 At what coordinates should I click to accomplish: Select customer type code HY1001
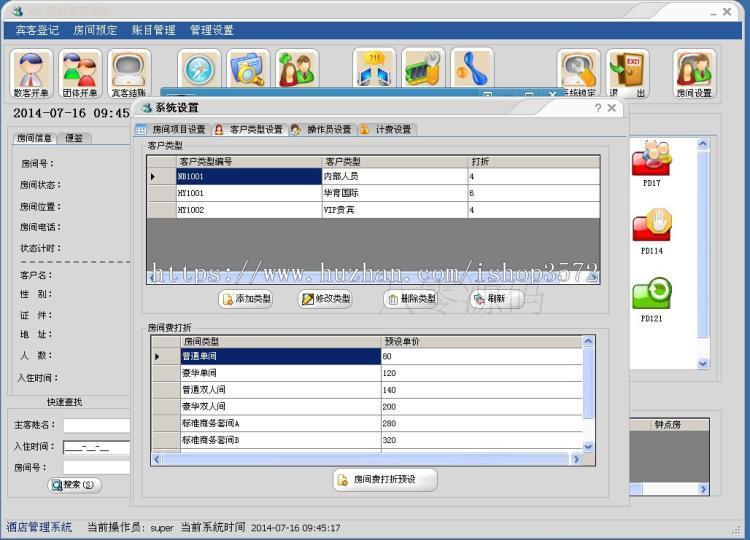(249, 193)
